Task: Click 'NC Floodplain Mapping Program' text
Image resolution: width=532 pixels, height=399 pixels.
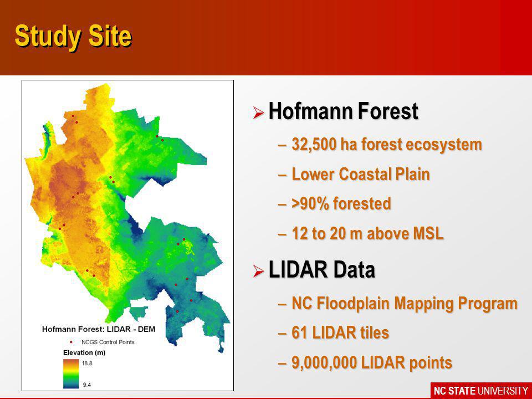Action: click(x=405, y=303)
